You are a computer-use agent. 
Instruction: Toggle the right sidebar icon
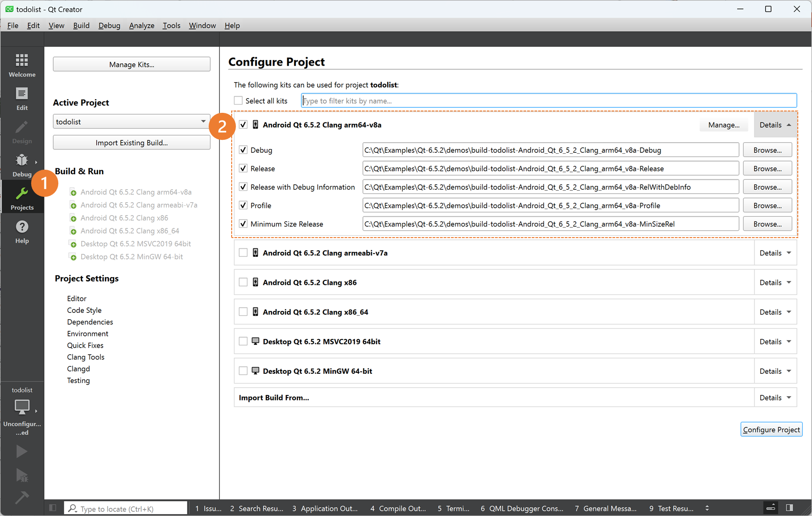(x=790, y=508)
